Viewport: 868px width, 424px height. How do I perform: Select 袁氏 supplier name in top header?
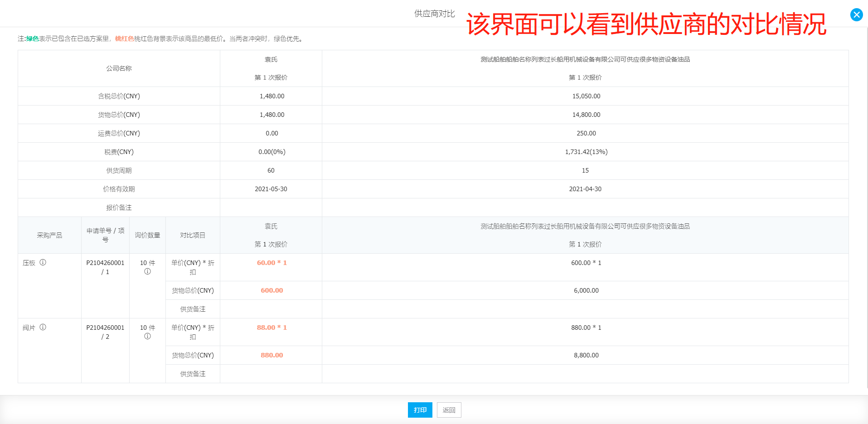271,59
